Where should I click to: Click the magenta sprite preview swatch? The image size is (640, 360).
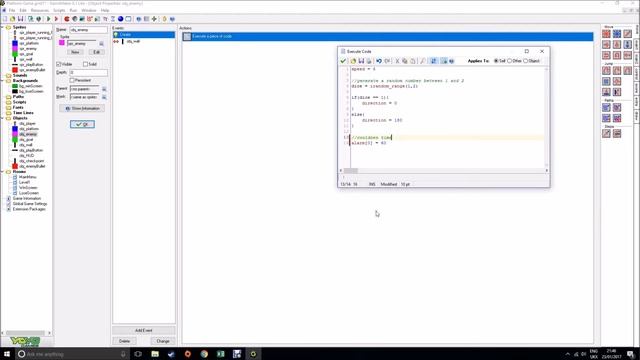pyautogui.click(x=62, y=43)
